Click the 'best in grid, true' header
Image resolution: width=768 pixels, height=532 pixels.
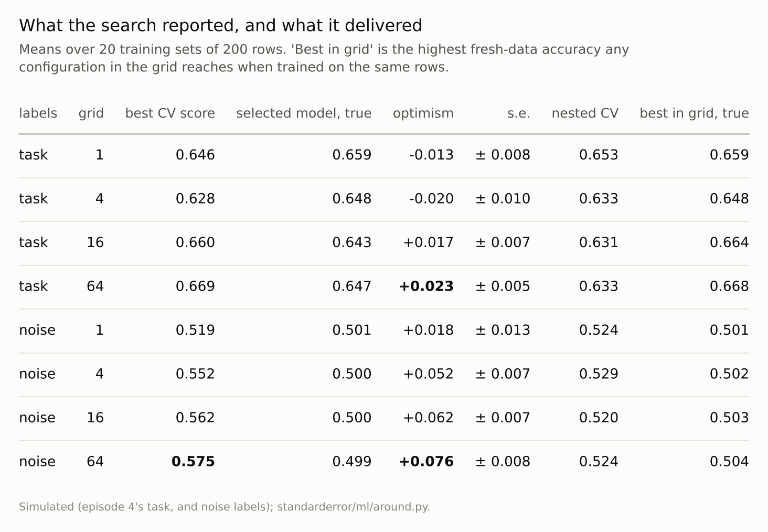pyautogui.click(x=694, y=113)
